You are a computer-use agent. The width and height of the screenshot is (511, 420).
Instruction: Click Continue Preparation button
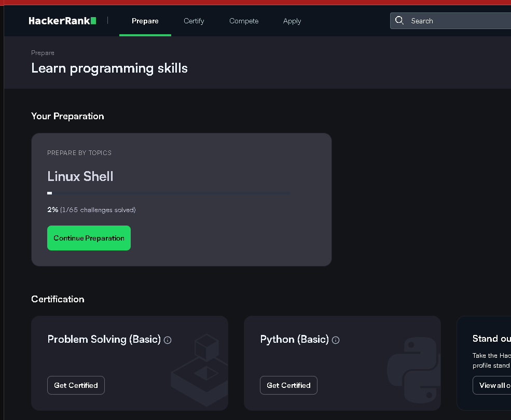pos(89,238)
